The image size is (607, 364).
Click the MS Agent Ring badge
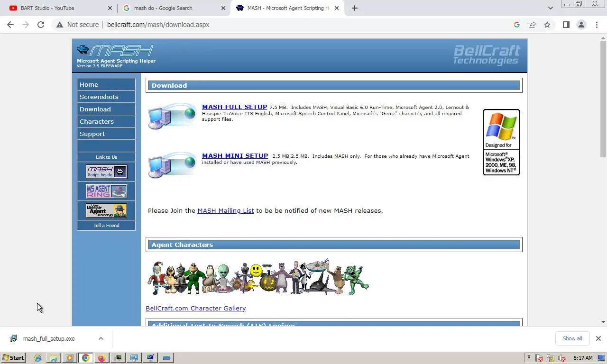(106, 191)
